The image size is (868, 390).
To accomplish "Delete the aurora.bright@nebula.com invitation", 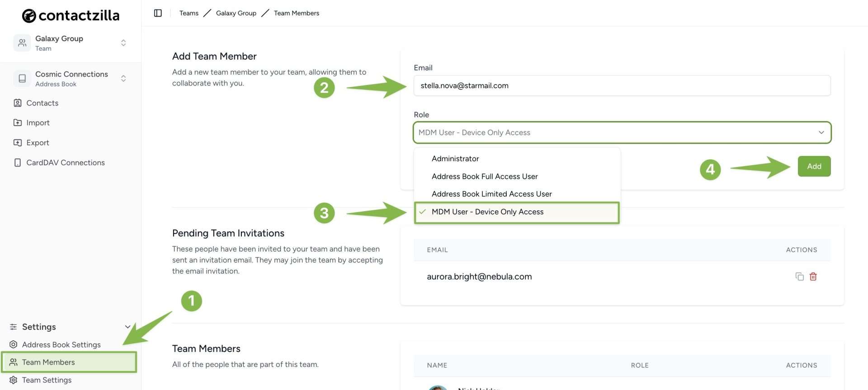I will pos(813,276).
